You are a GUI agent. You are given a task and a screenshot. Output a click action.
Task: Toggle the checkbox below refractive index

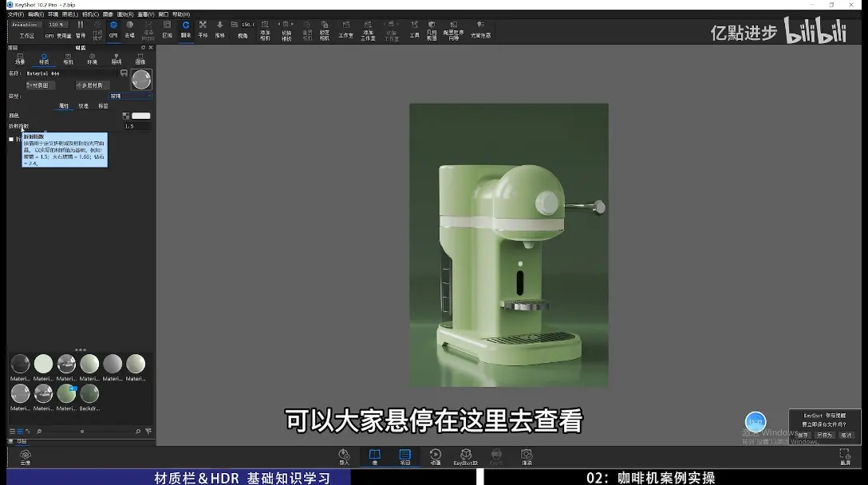point(11,140)
